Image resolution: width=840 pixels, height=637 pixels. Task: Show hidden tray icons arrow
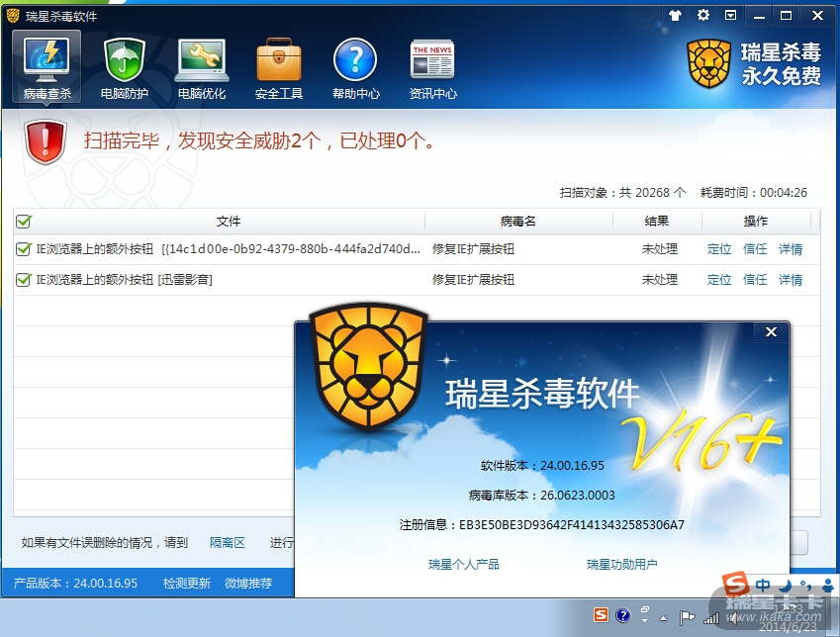664,618
